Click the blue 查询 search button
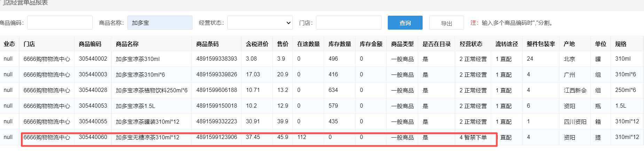Image resolution: width=644 pixels, height=155 pixels. (x=405, y=23)
